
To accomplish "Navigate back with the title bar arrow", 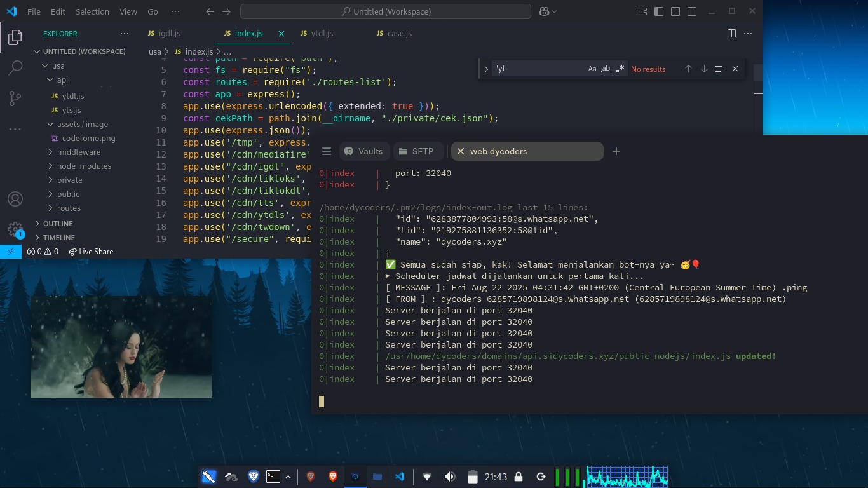I will [210, 11].
